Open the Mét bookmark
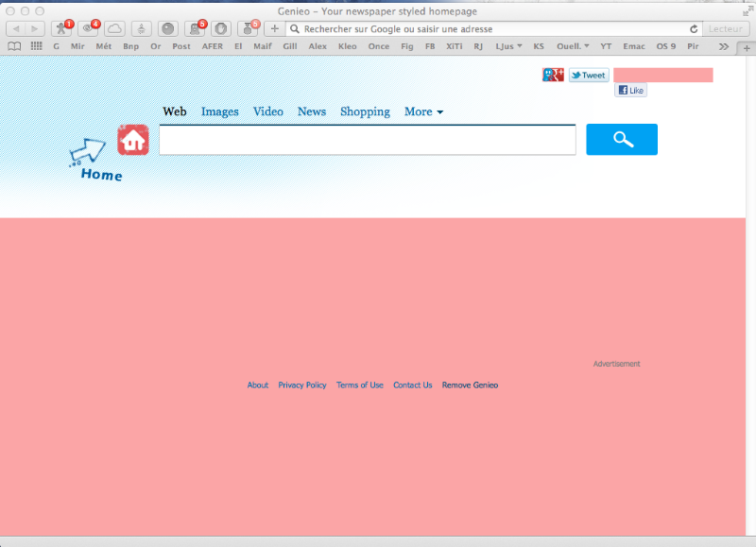 pos(104,46)
